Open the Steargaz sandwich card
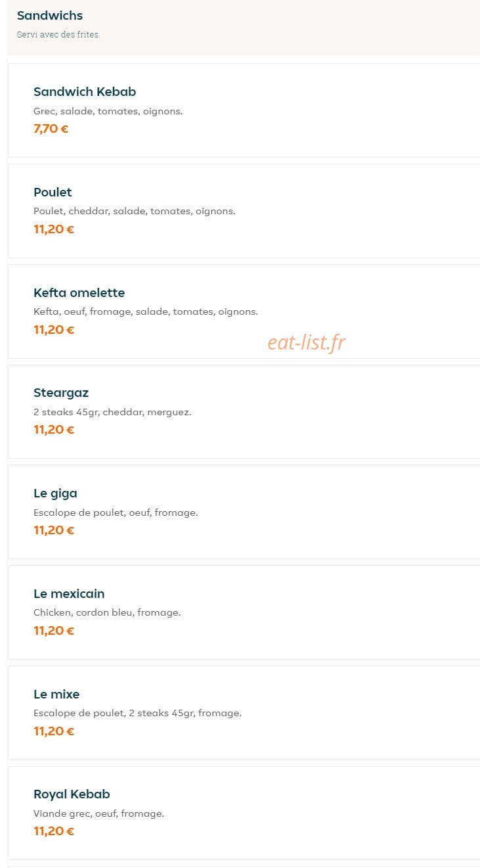 point(244,411)
